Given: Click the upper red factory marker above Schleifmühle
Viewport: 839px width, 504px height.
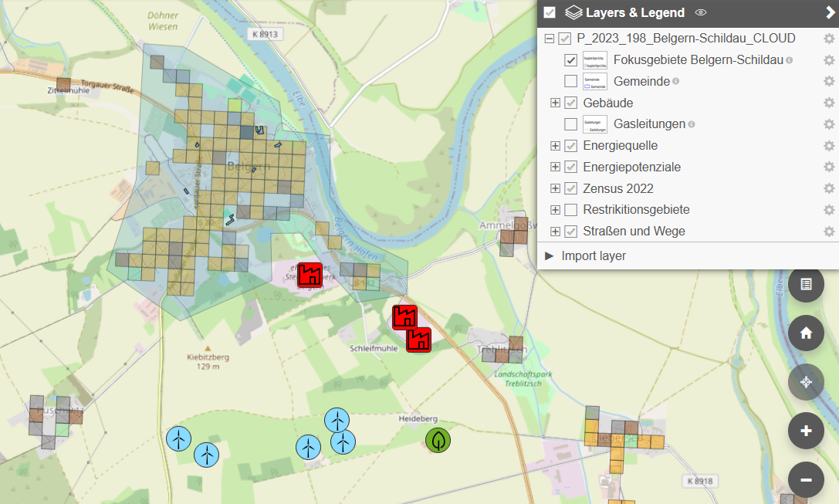Looking at the screenshot, I should tap(405, 317).
